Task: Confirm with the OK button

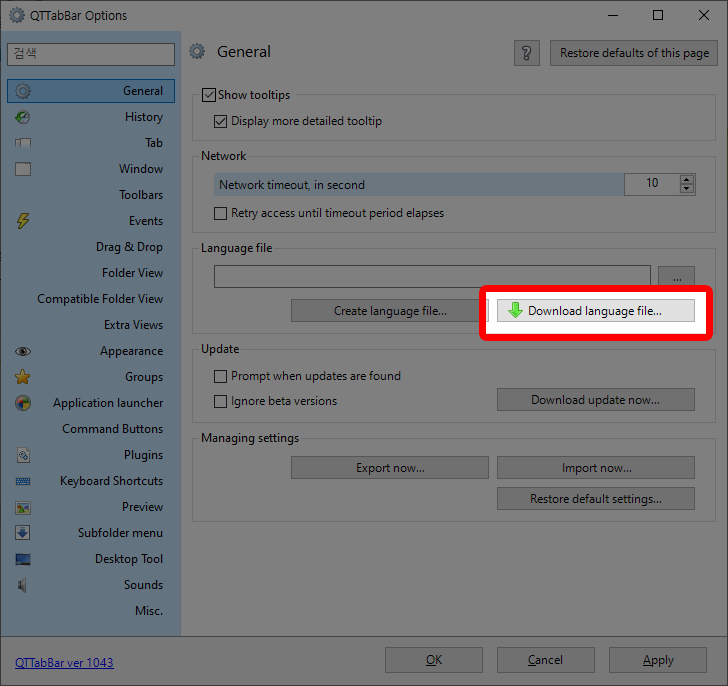Action: 434,660
